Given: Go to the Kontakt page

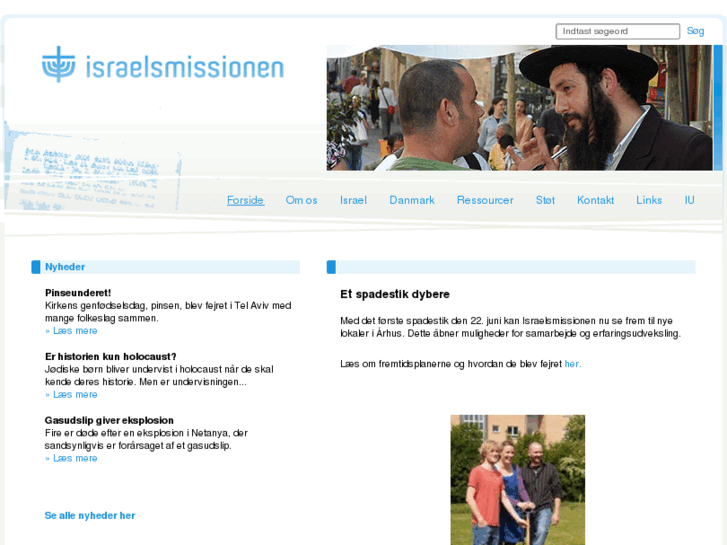Looking at the screenshot, I should [x=595, y=200].
